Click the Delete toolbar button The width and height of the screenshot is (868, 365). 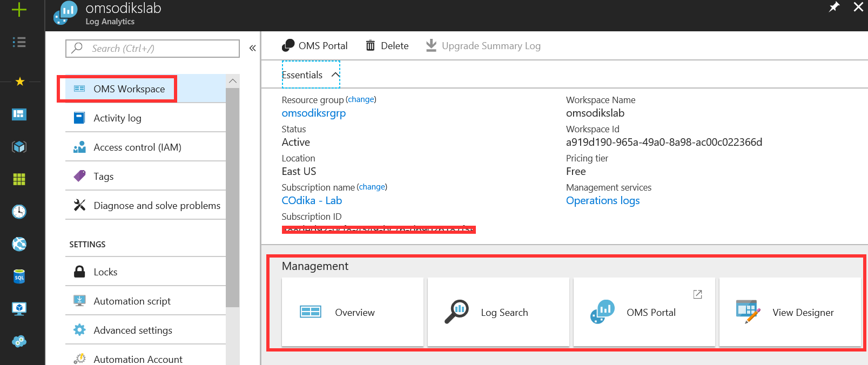[x=387, y=46]
